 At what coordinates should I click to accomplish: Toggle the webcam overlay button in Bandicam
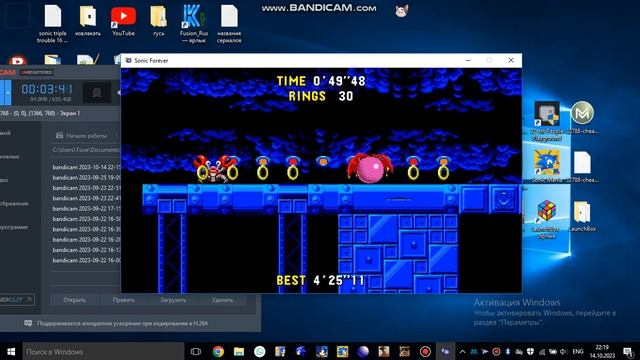click(x=96, y=93)
